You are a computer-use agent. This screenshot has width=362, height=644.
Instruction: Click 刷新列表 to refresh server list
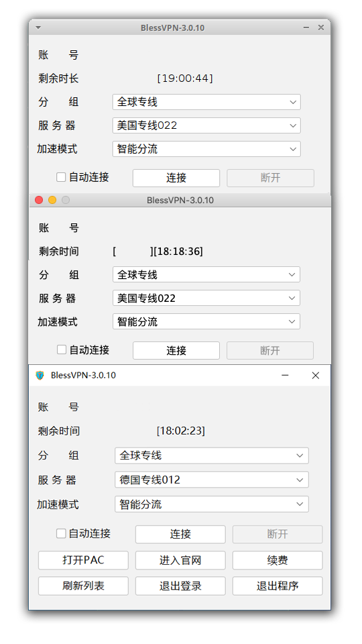[83, 586]
